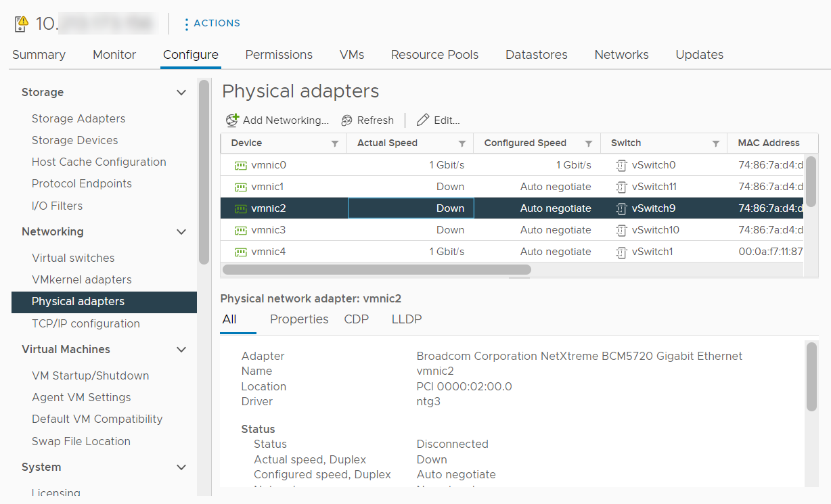Click the adapters table horizontal scrollbar
The image size is (831, 504).
(377, 269)
